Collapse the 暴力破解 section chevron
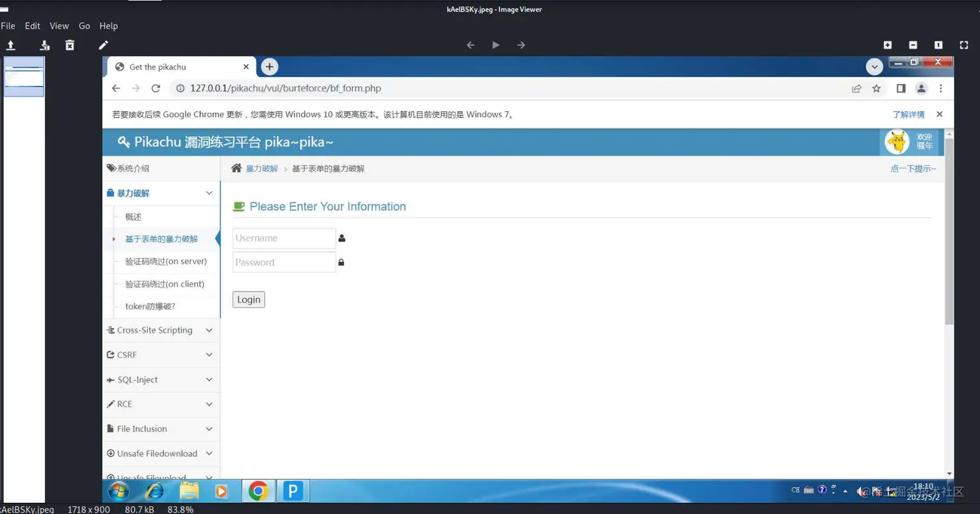Screen dimensions: 980x514 coord(209,193)
